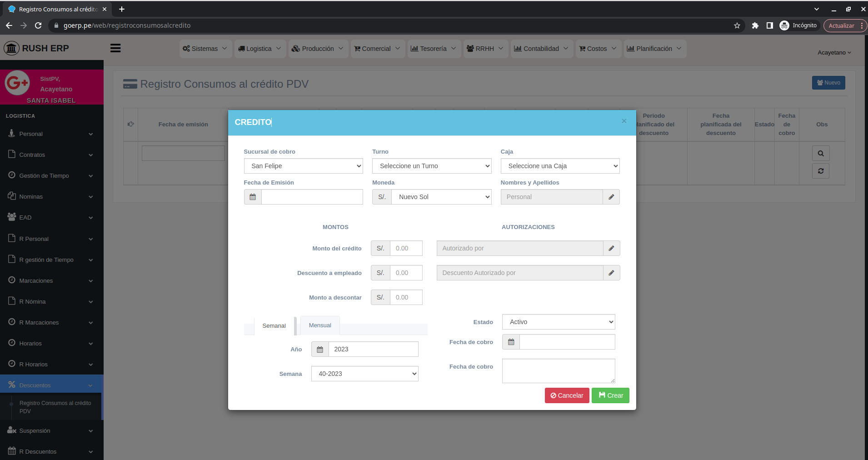Screen dimensions: 868x460
Task: Click the calendar icon for Fecha de cobro
Action: pos(511,342)
